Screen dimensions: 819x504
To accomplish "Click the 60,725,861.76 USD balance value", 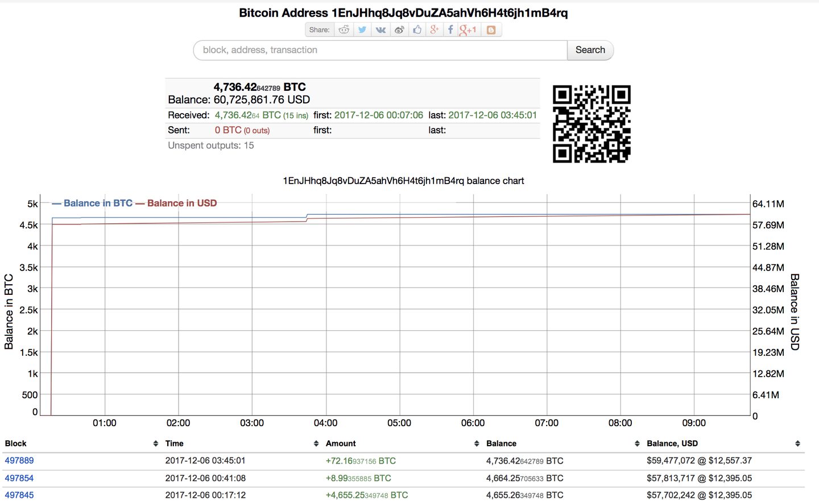I will [262, 100].
